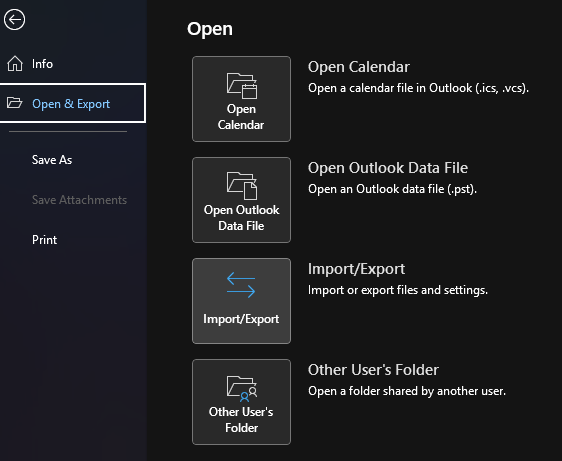Click "Open a calendar file in Outlook" description
This screenshot has width=562, height=461.
point(418,88)
